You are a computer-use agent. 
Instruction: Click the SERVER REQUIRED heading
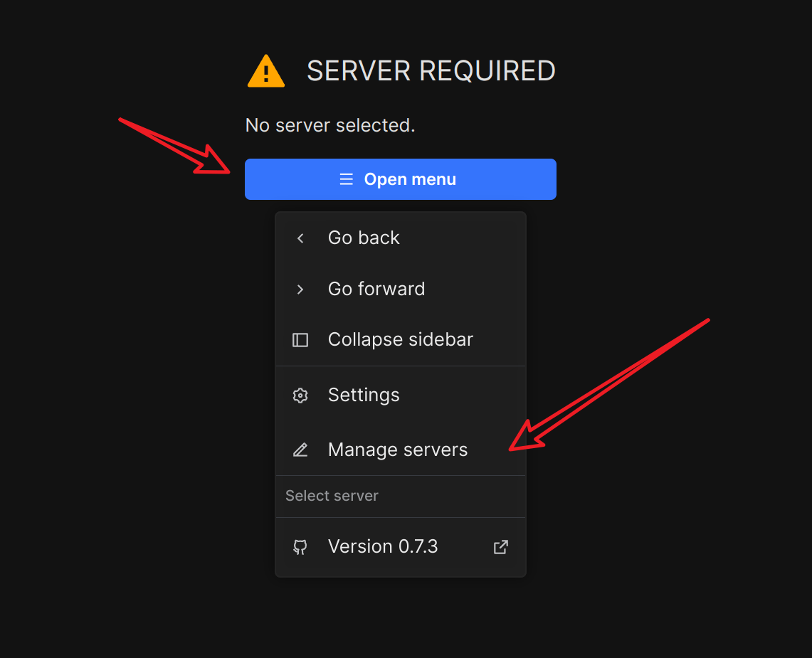tap(431, 71)
